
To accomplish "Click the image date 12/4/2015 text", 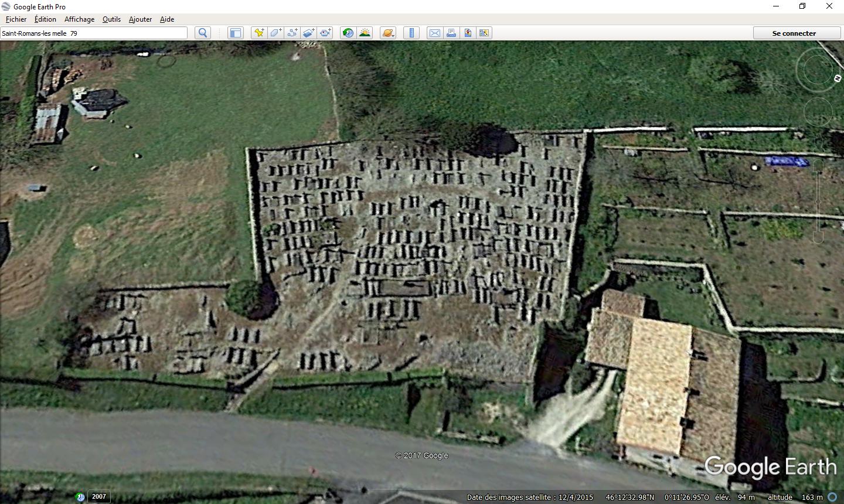I will point(576,497).
